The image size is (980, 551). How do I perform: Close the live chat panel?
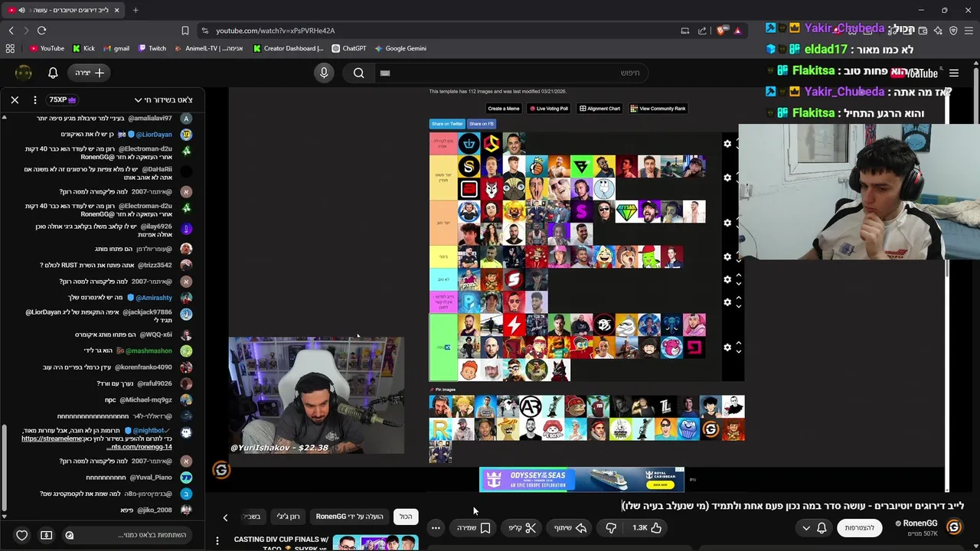(15, 99)
